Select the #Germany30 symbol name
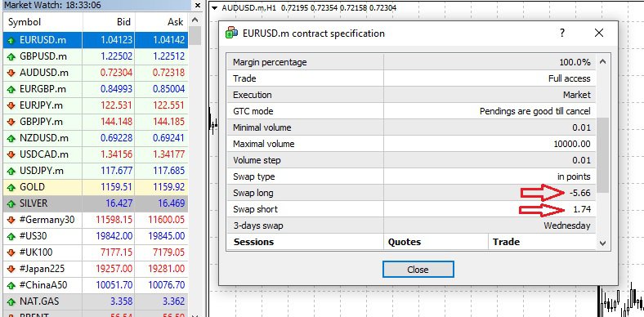This screenshot has height=317, width=644. pos(47,220)
